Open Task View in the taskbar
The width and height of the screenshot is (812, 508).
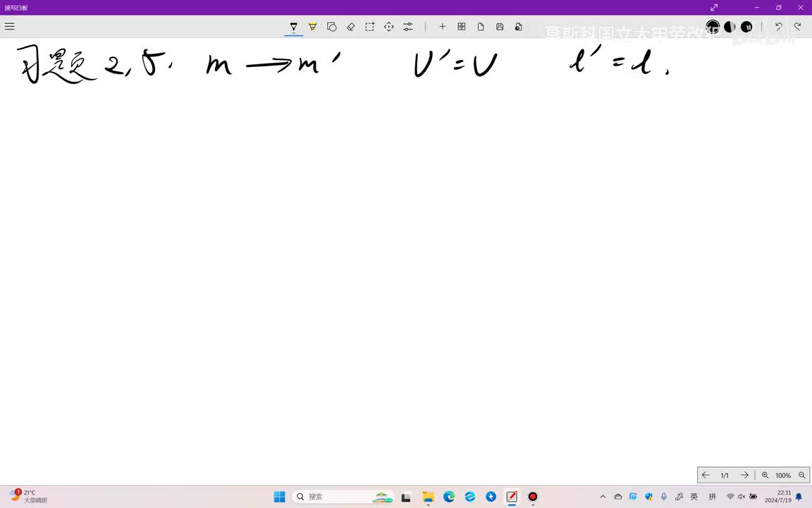406,497
